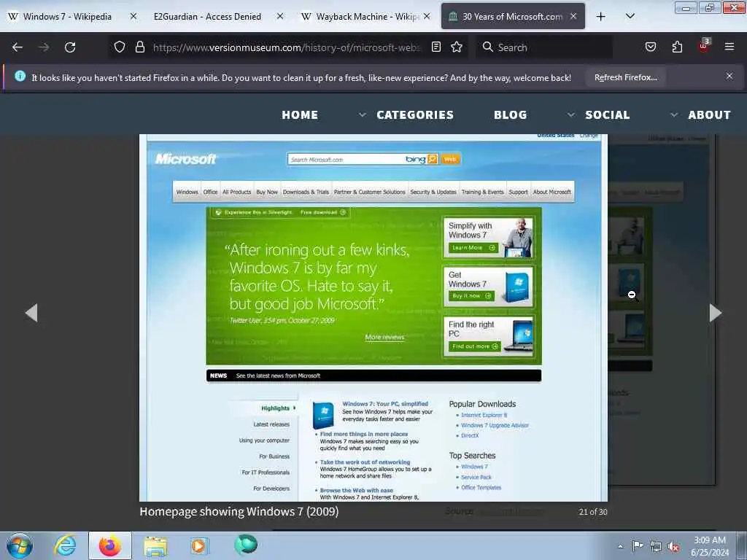Click the Firefox Search box
Screen dimensions: 747x560
point(543,47)
